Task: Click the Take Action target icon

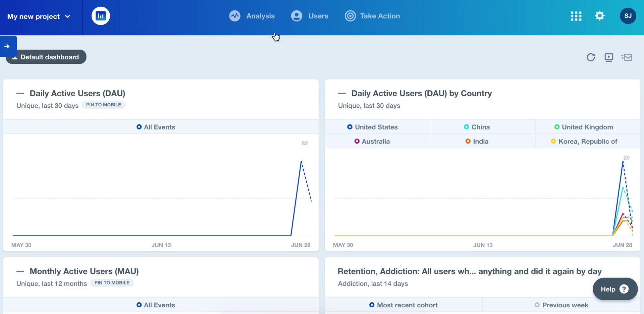Action: 350,16
